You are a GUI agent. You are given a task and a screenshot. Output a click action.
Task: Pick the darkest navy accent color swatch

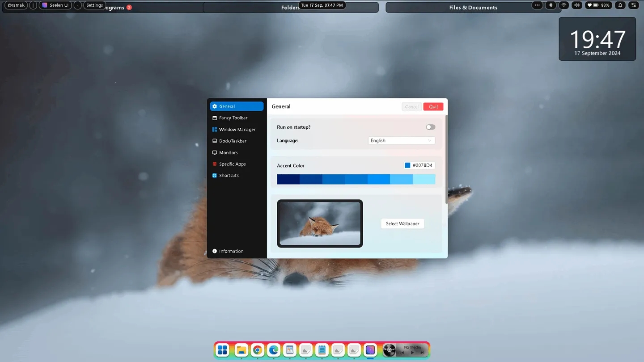pos(288,180)
